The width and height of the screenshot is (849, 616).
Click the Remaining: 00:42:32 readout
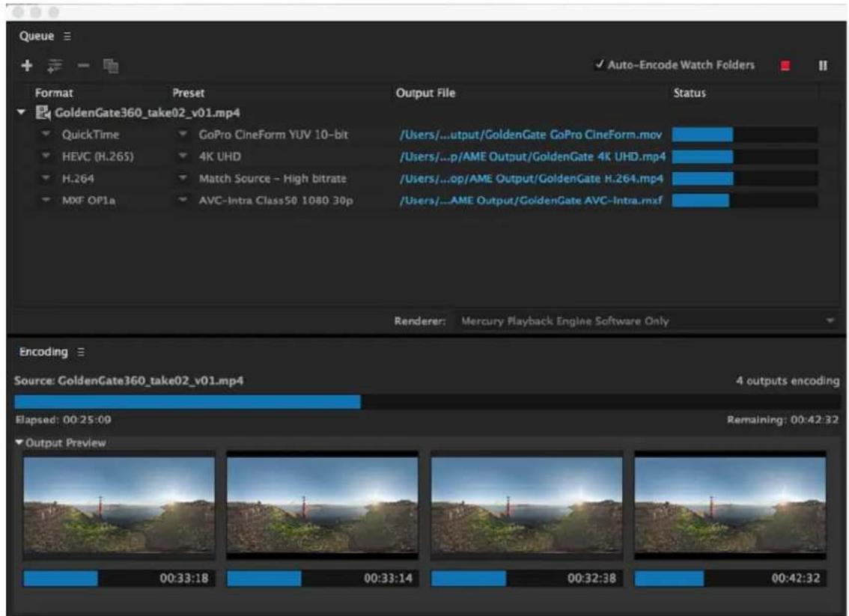(x=783, y=420)
